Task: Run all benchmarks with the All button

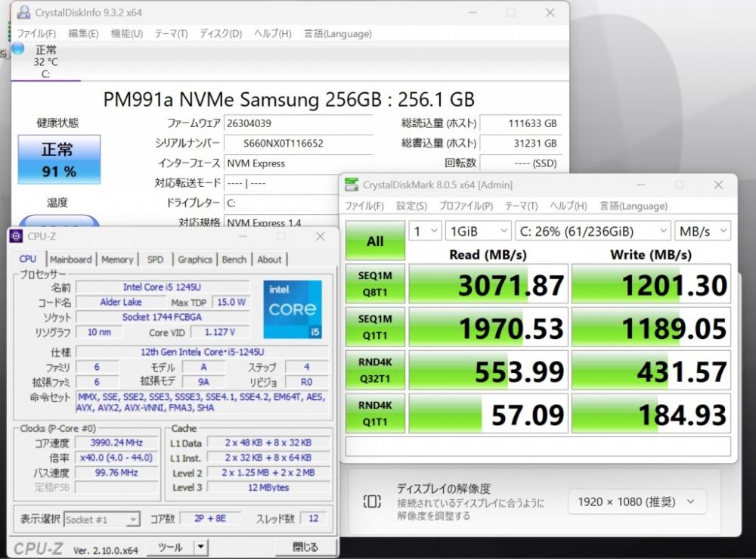Action: (x=375, y=241)
